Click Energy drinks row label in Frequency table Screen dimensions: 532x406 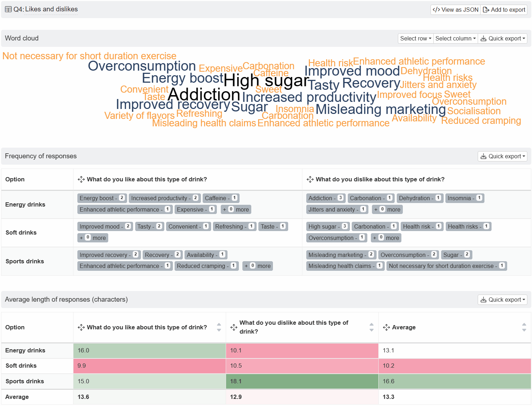[x=25, y=204]
